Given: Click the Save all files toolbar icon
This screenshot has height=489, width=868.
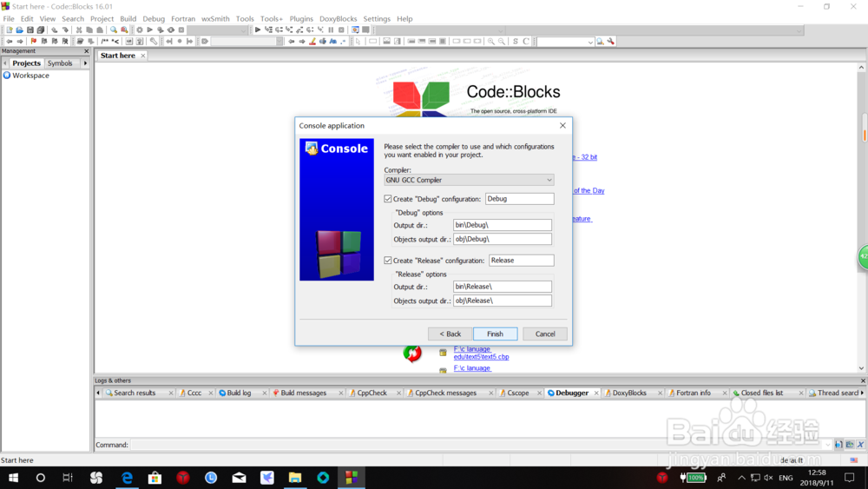Looking at the screenshot, I should pos(41,30).
